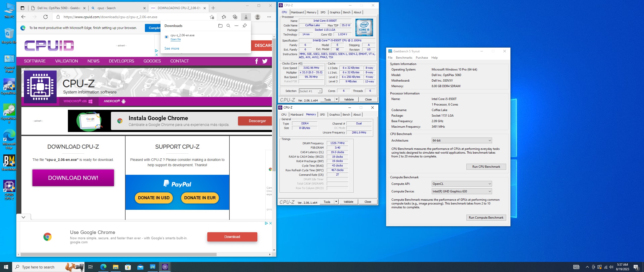Open the tab actions menu icon

[x=22, y=8]
